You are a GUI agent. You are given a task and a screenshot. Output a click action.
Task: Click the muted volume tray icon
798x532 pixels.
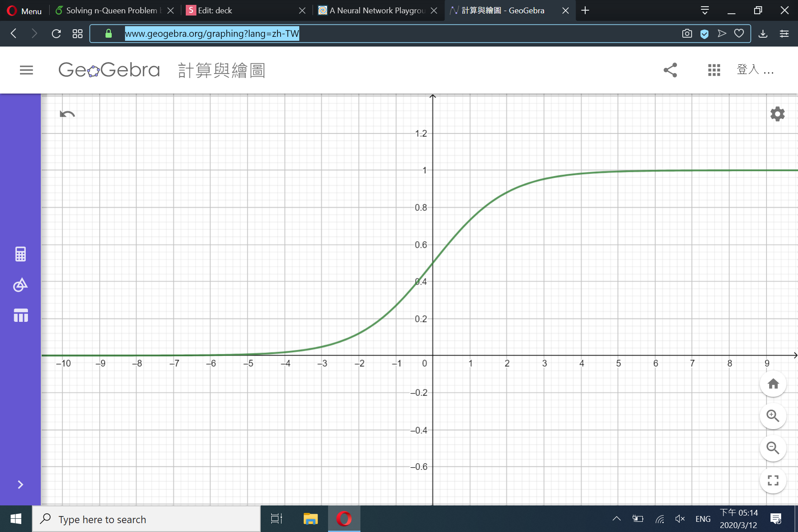click(x=680, y=519)
